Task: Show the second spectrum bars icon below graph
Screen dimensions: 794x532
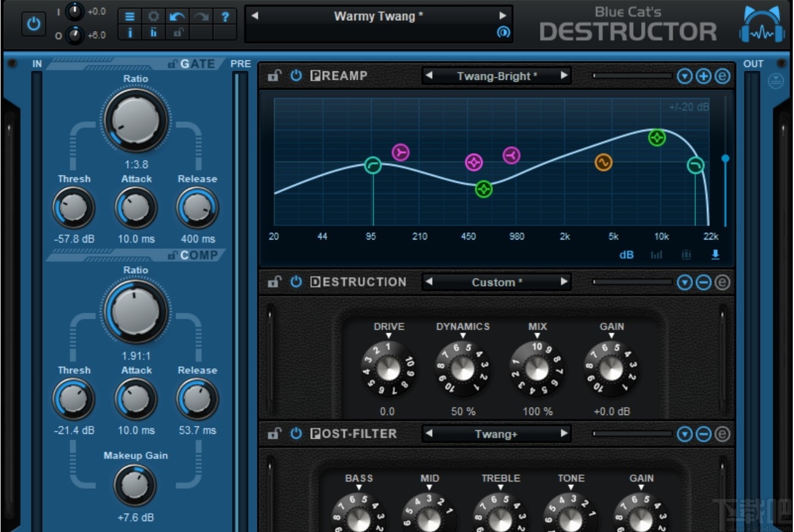Action: [686, 255]
